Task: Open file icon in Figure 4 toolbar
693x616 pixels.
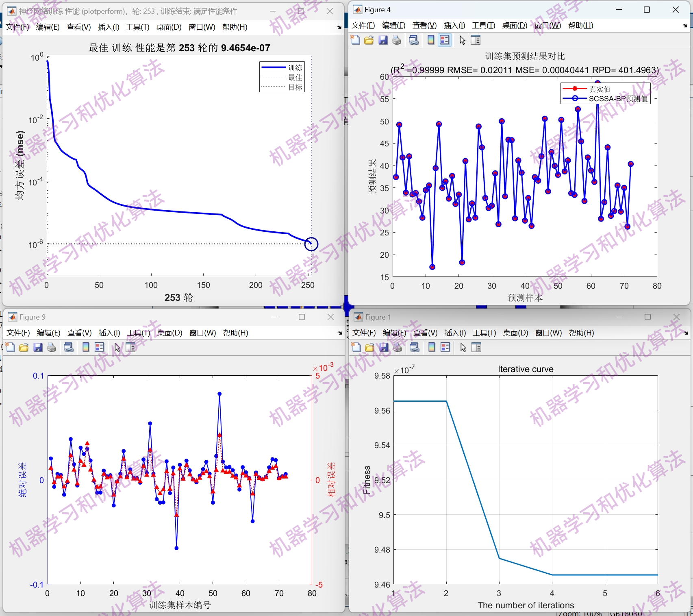Action: (369, 40)
